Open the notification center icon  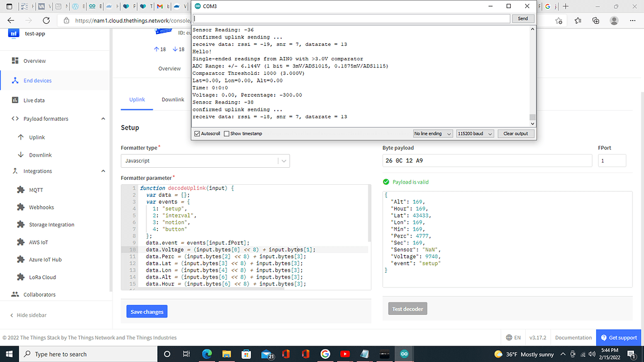631,354
